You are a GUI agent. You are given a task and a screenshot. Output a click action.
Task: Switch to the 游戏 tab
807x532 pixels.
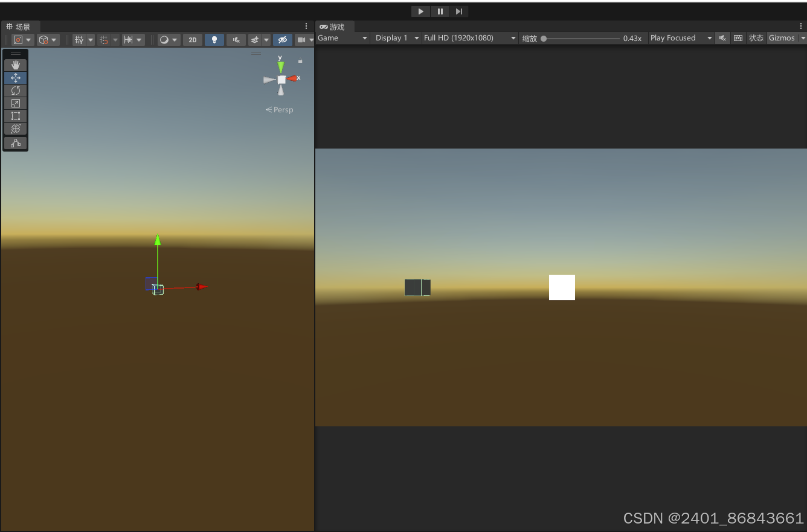(x=335, y=27)
